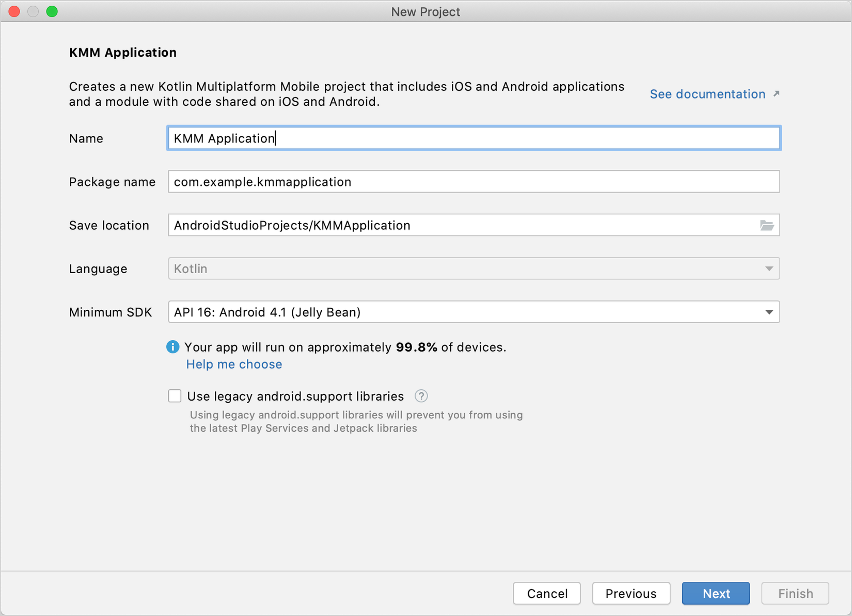Image resolution: width=852 pixels, height=616 pixels.
Task: Click the Help me choose link
Action: click(x=234, y=364)
